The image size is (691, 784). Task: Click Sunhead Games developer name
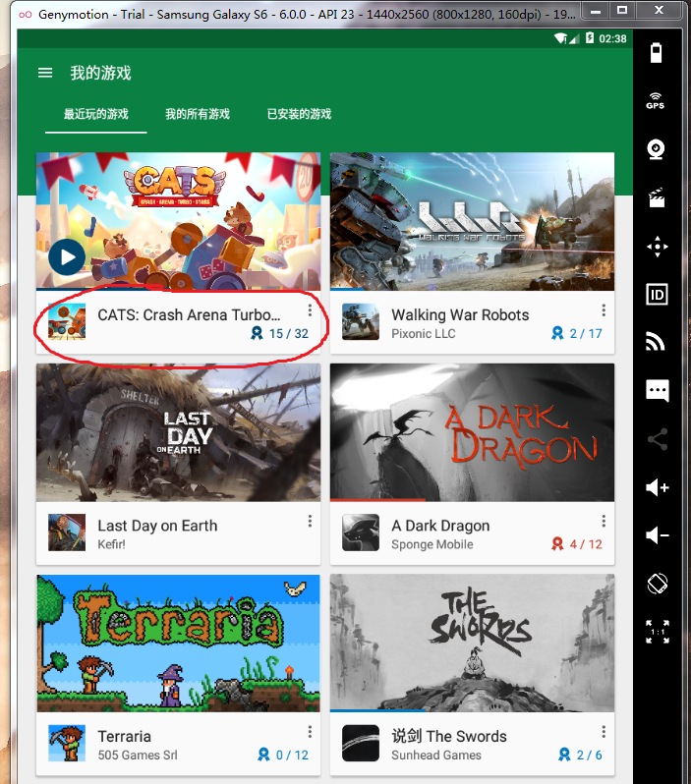(x=436, y=756)
